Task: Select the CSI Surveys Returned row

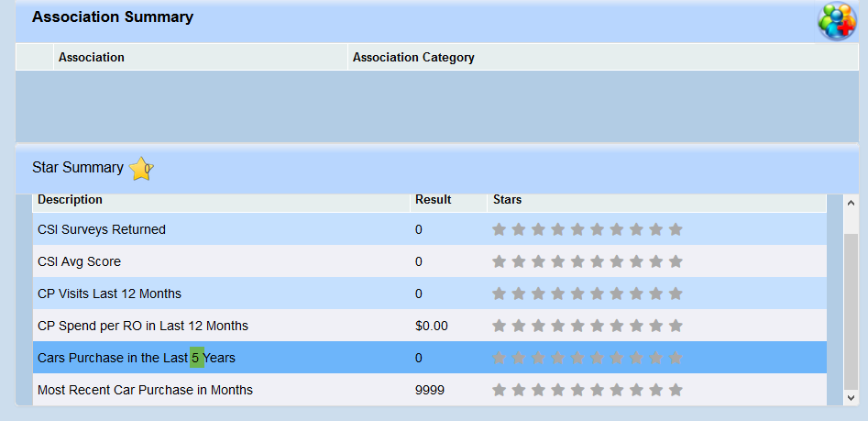Action: click(x=102, y=229)
